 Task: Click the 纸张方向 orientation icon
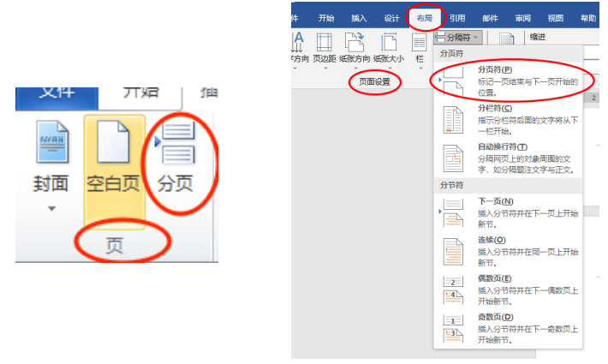[x=355, y=42]
